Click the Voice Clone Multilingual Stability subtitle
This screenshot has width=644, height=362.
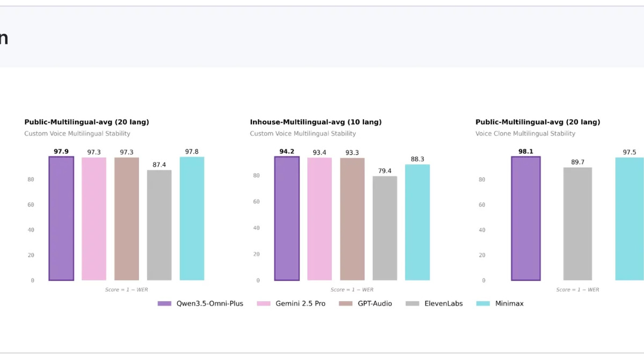(526, 134)
